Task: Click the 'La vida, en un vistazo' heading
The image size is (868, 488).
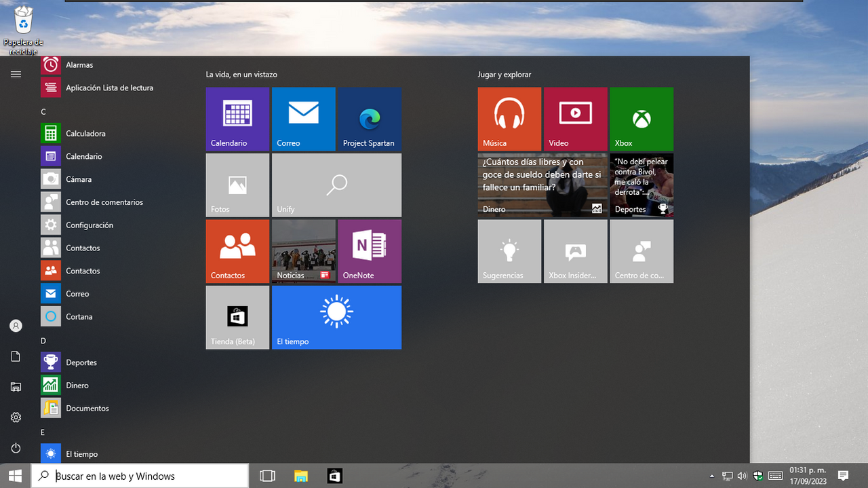Action: (x=241, y=75)
